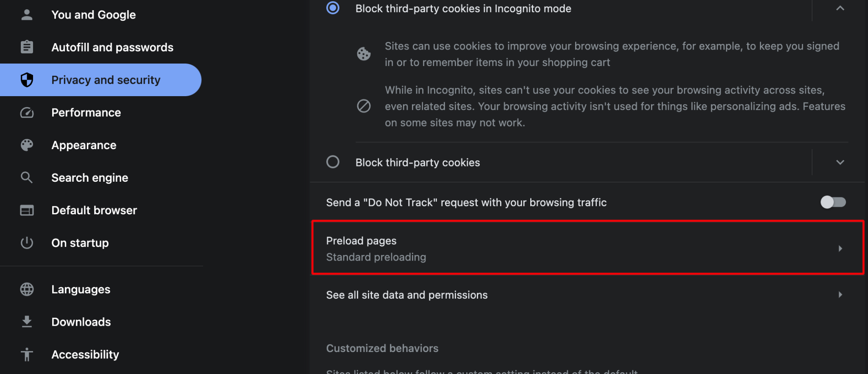This screenshot has height=374, width=868.
Task: Go to the Accessibility settings section
Action: (85, 355)
